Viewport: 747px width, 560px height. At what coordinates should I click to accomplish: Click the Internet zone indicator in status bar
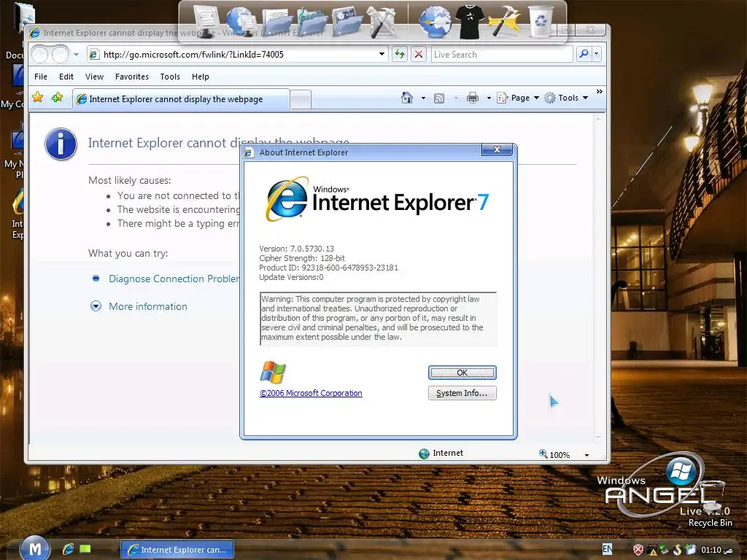tap(441, 453)
